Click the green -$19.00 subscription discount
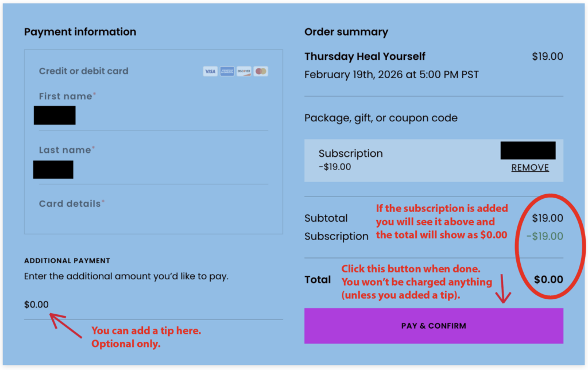The height and width of the screenshot is (370, 588). pyautogui.click(x=545, y=236)
